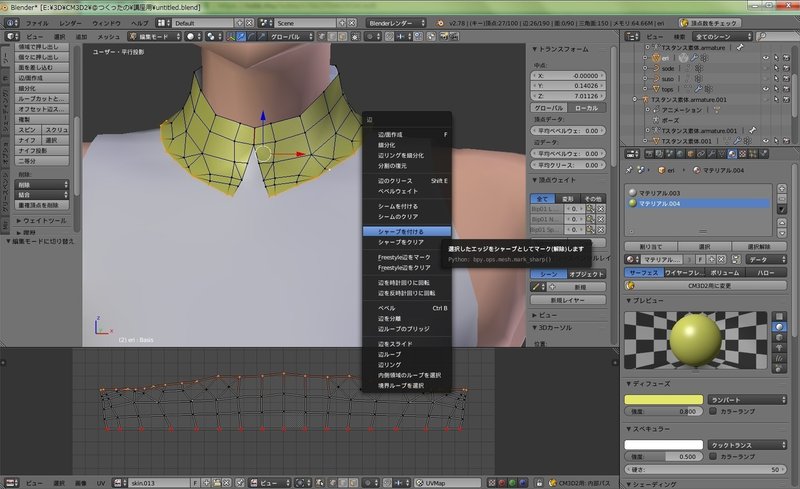The height and width of the screenshot is (489, 800).
Task: Toggle the 3D manipulator widget
Action: click(x=231, y=37)
